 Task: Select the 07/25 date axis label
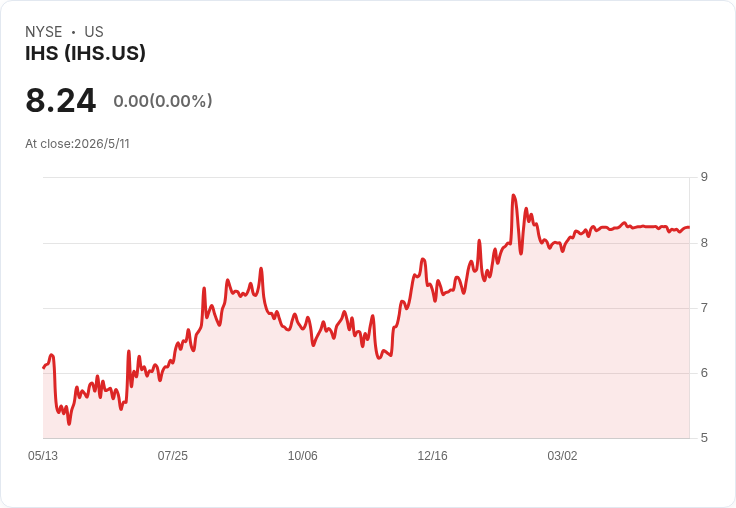pyautogui.click(x=172, y=455)
